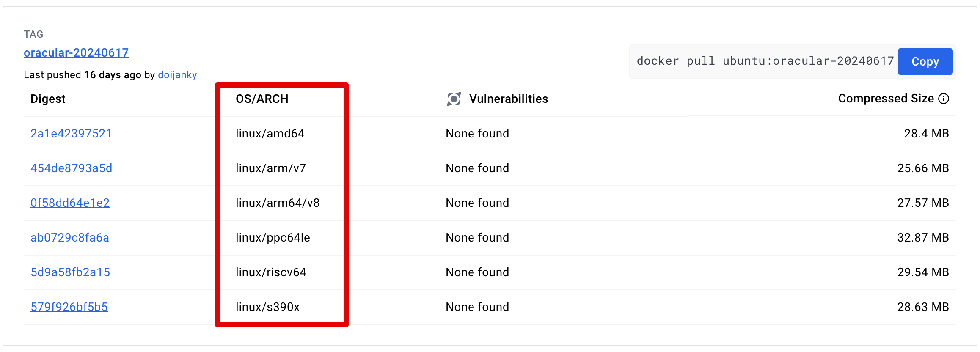This screenshot has width=980, height=352.
Task: Open digest 5d9a58fb2a15 for linux/riscv64
Action: [x=70, y=272]
